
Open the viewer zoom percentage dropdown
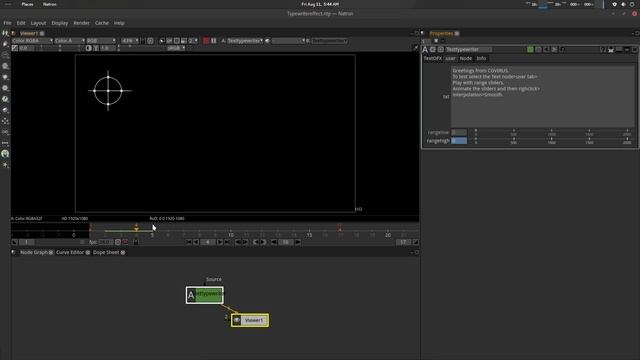coord(131,41)
